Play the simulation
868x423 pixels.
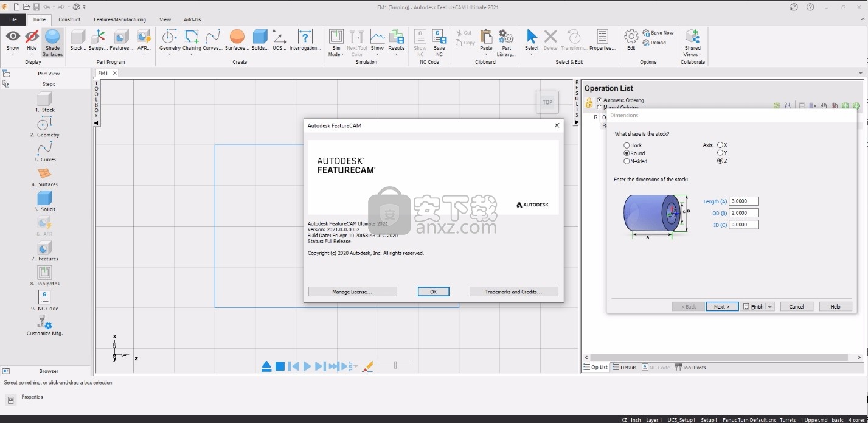coord(307,366)
